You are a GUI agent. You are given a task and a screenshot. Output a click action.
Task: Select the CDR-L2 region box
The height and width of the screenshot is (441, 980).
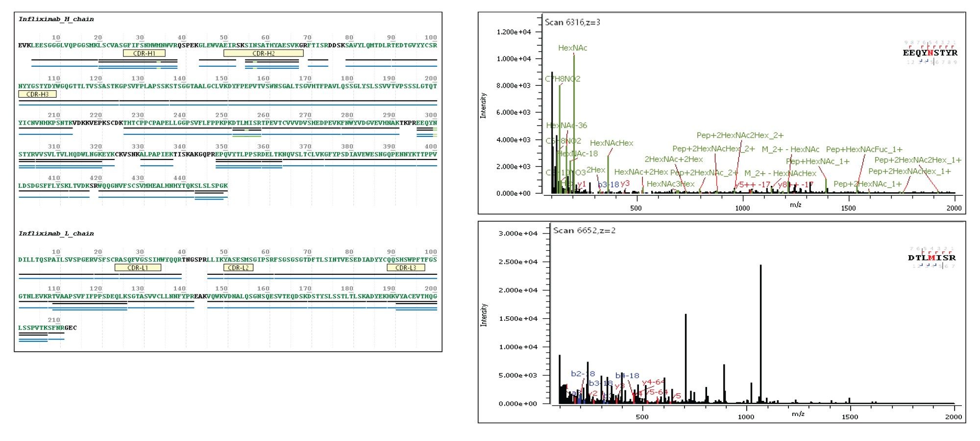239,268
